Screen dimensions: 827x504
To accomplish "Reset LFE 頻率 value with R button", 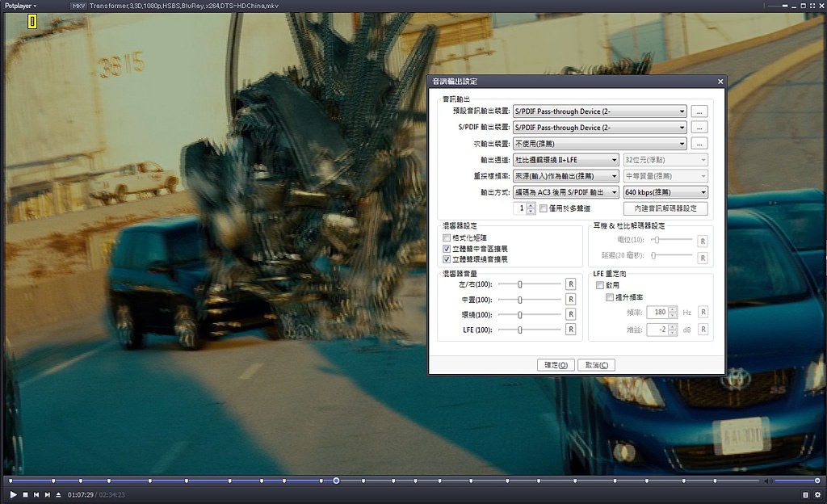I will point(703,312).
